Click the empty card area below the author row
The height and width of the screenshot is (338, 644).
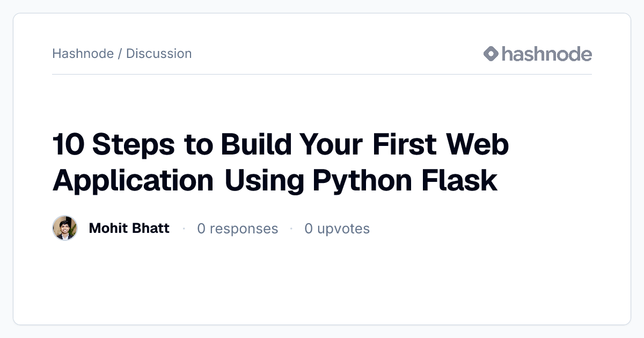tap(322, 282)
